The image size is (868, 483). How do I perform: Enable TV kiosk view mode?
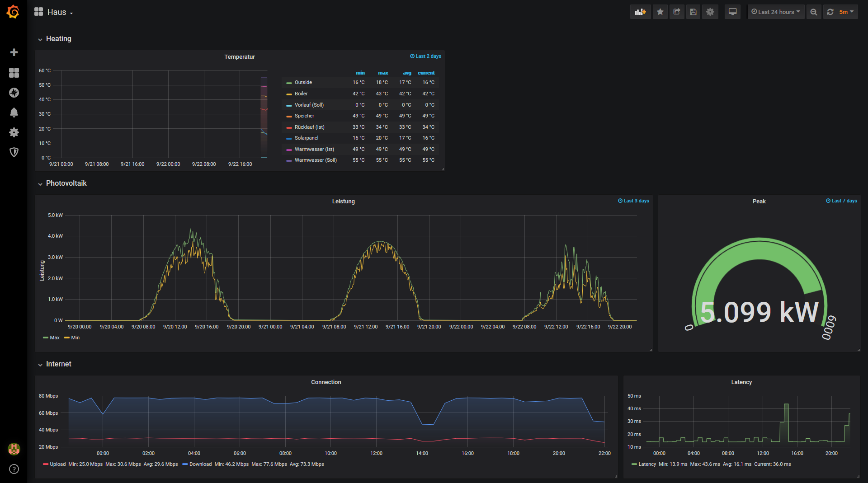[732, 12]
